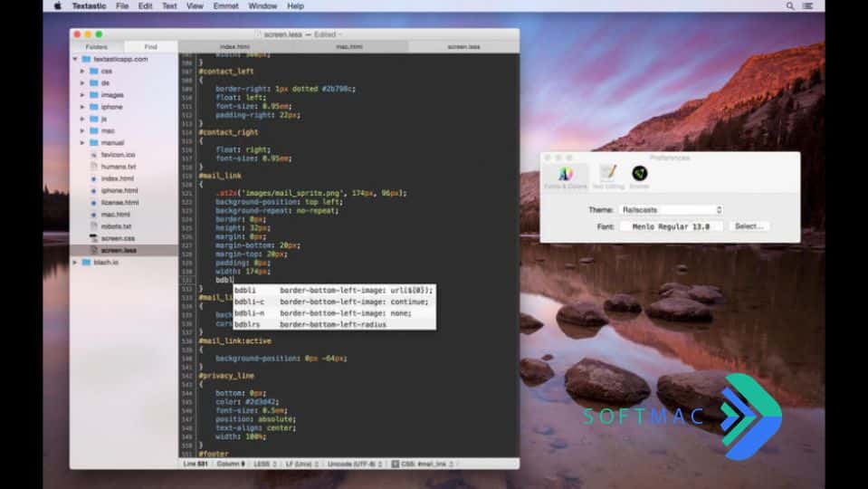The height and width of the screenshot is (489, 868).
Task: Expand the js folder
Action: [82, 119]
